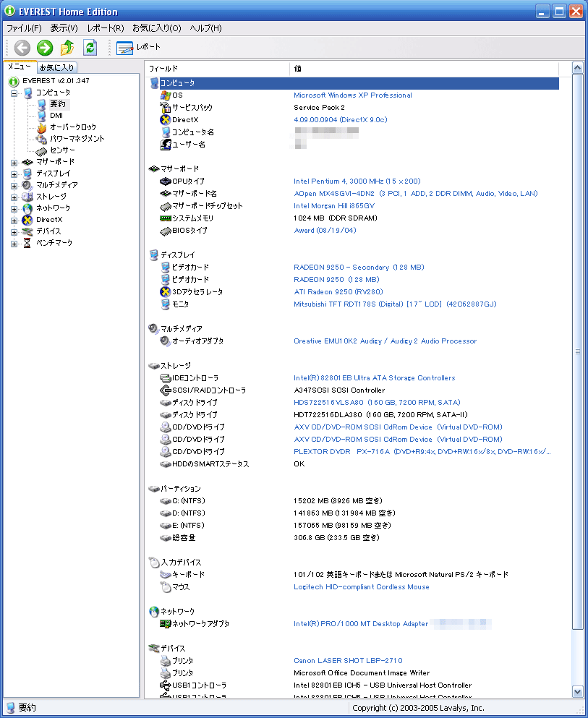Click the vertical scrollbar thumb

pyautogui.click(x=577, y=351)
